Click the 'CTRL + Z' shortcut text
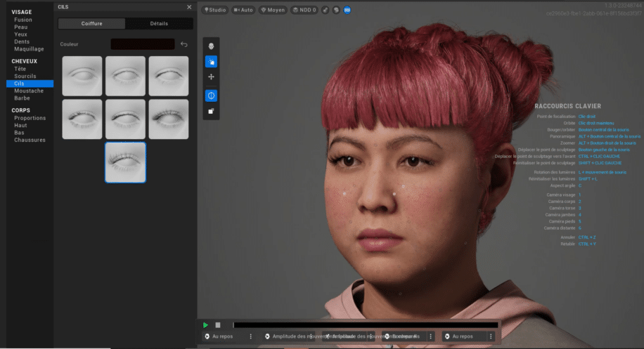This screenshot has height=349, width=644. [587, 237]
